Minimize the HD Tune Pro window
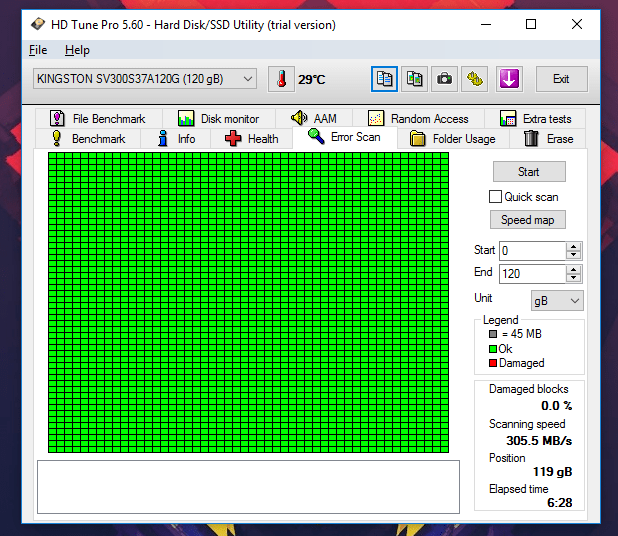Image resolution: width=618 pixels, height=536 pixels. (x=486, y=24)
